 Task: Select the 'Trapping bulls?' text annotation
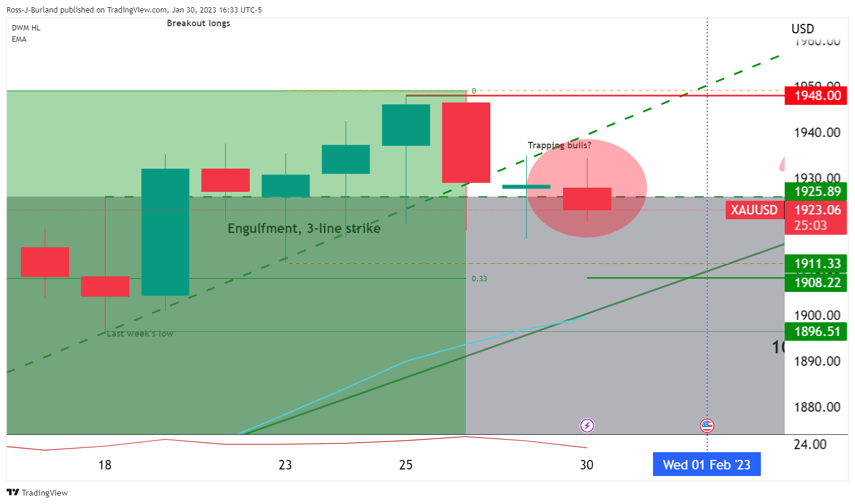(559, 145)
